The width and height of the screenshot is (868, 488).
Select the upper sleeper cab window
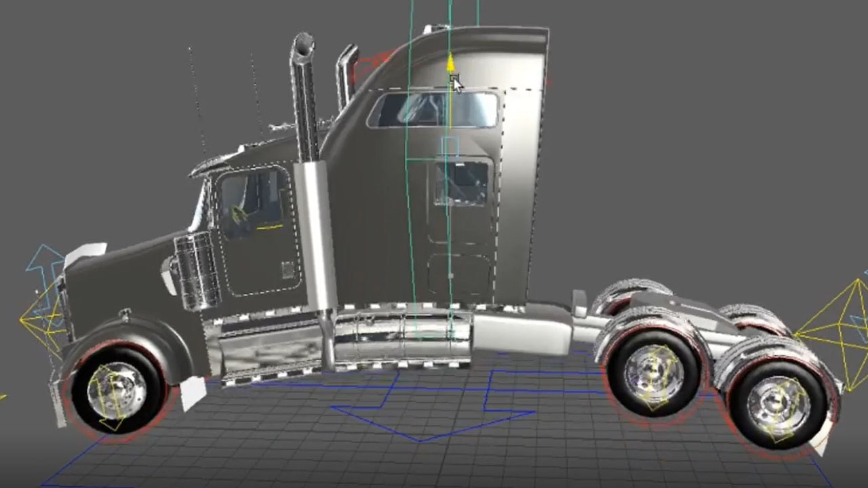point(434,110)
